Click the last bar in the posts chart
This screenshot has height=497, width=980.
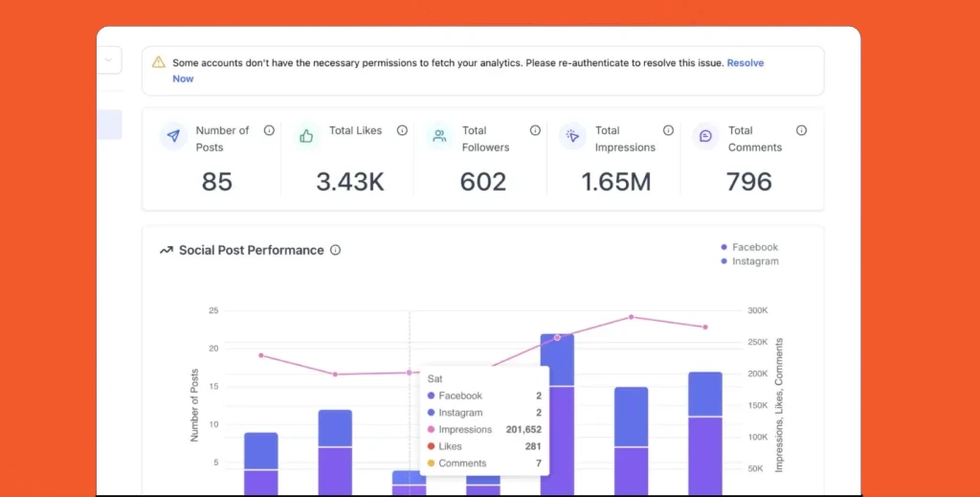click(x=705, y=434)
